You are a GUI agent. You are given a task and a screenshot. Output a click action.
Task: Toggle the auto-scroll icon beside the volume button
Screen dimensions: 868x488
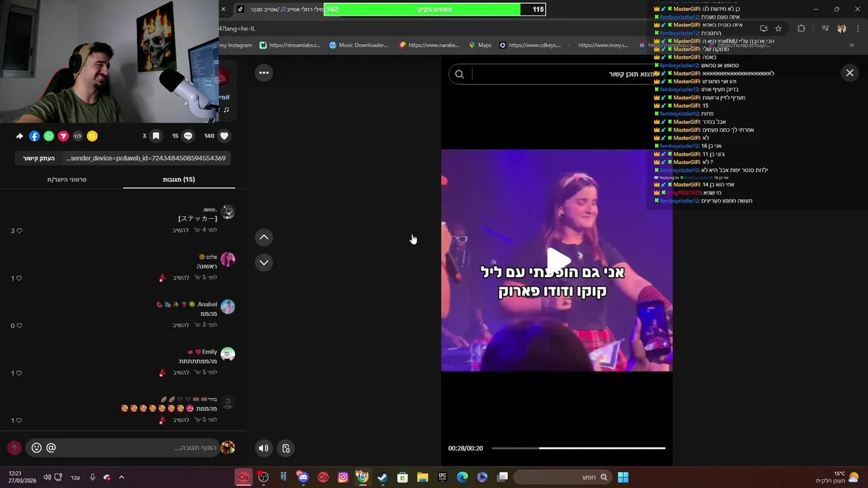tap(286, 448)
